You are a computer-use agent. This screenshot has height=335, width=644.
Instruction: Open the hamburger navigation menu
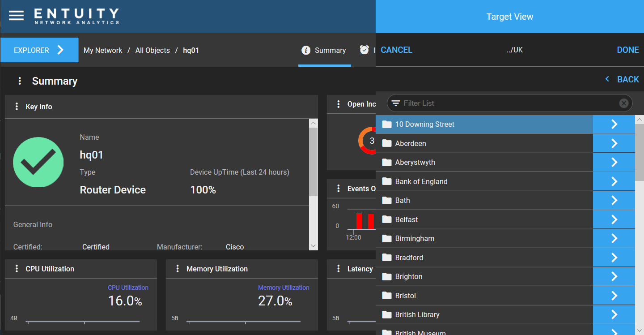16,15
